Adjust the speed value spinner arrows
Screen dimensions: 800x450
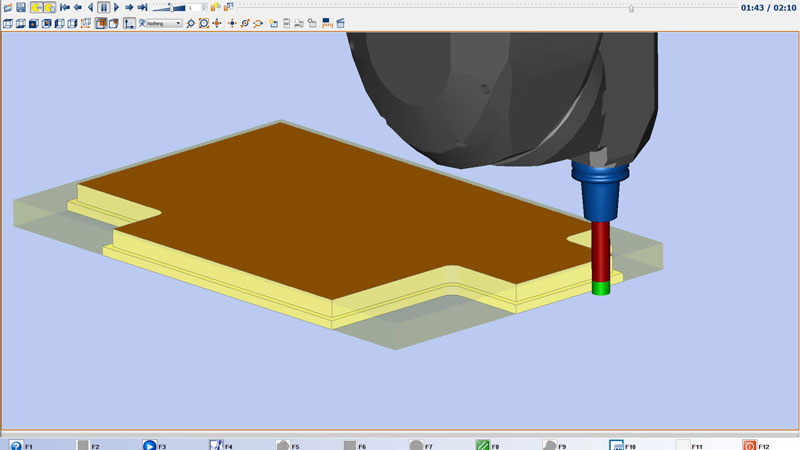click(x=204, y=7)
